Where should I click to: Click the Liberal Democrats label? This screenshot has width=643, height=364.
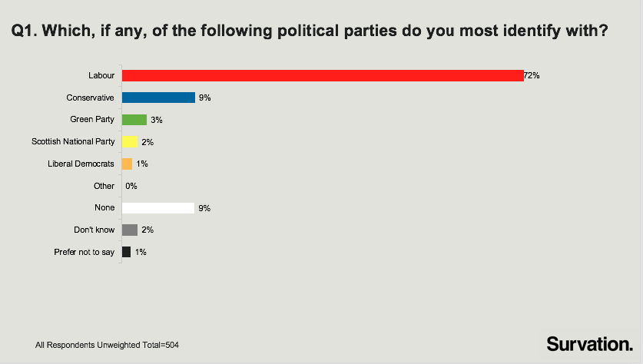point(81,164)
